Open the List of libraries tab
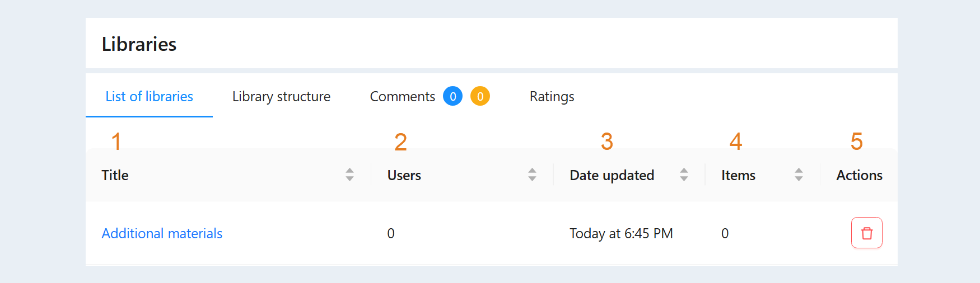 click(x=149, y=96)
